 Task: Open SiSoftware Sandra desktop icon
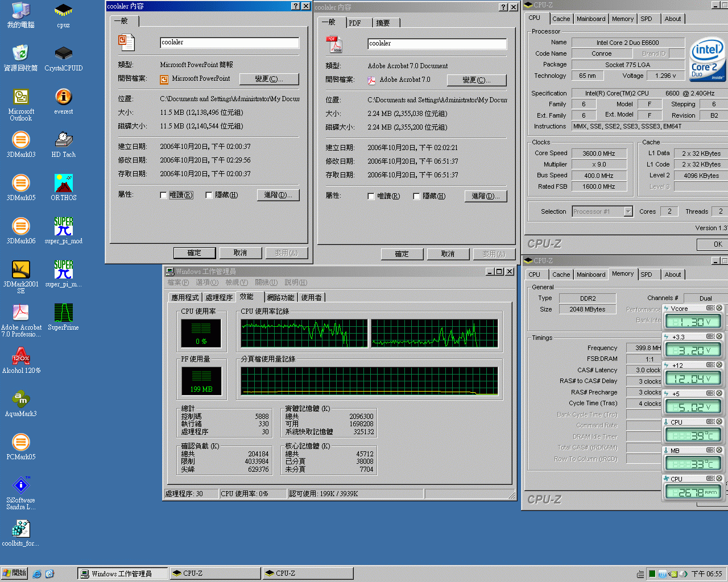click(21, 493)
